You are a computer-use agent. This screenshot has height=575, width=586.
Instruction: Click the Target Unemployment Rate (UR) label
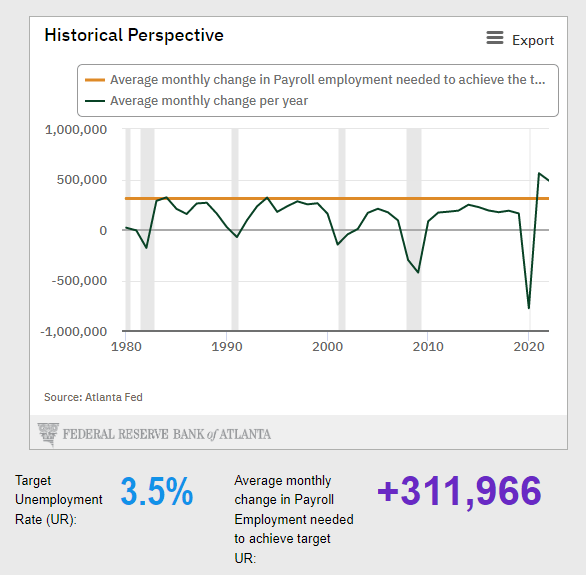point(59,500)
